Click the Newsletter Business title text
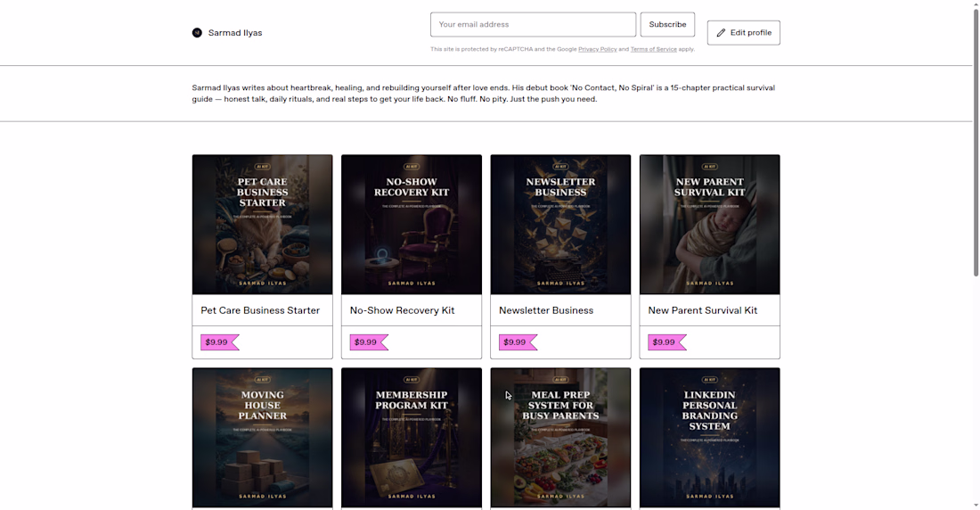 (545, 310)
